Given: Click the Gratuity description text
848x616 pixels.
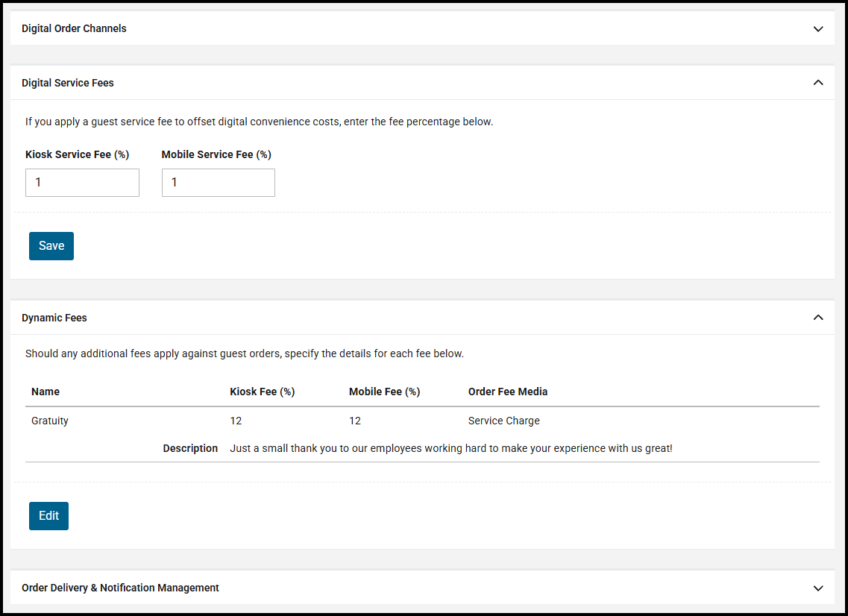Looking at the screenshot, I should 450,448.
